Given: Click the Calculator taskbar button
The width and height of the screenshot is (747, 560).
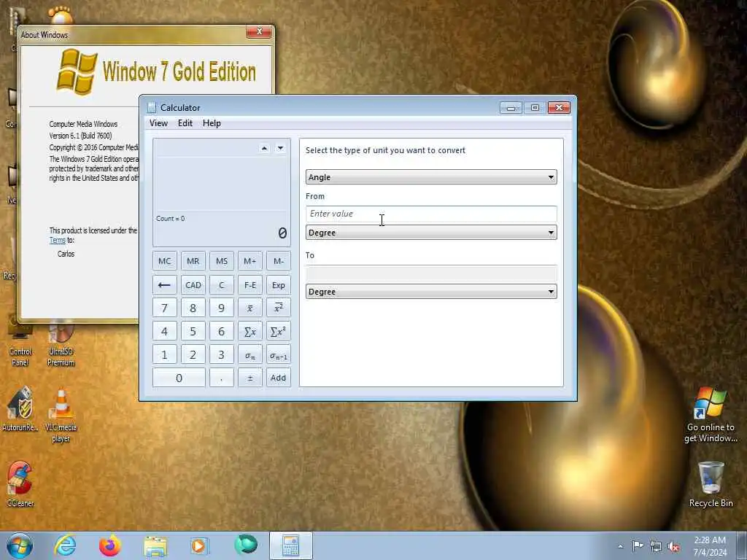Looking at the screenshot, I should [290, 545].
